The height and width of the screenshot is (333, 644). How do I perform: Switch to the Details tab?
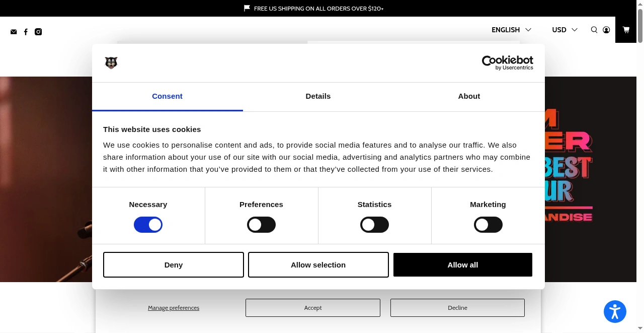point(318,96)
